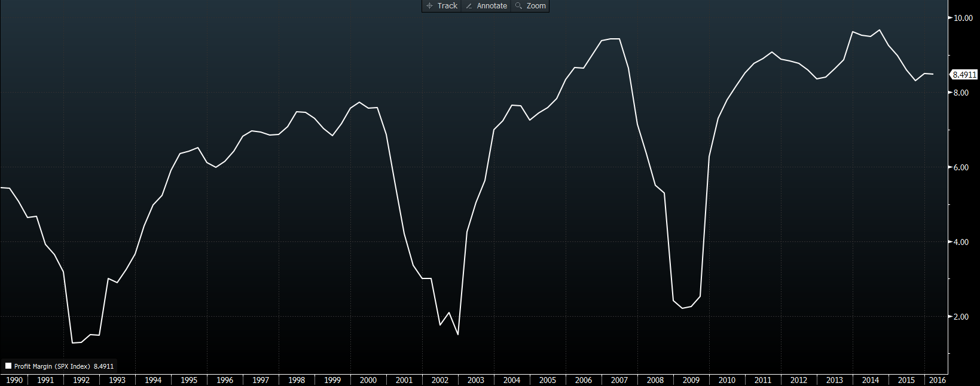This screenshot has height=386, width=980.
Task: Click the 4.00 y-axis label
Action: click(961, 243)
